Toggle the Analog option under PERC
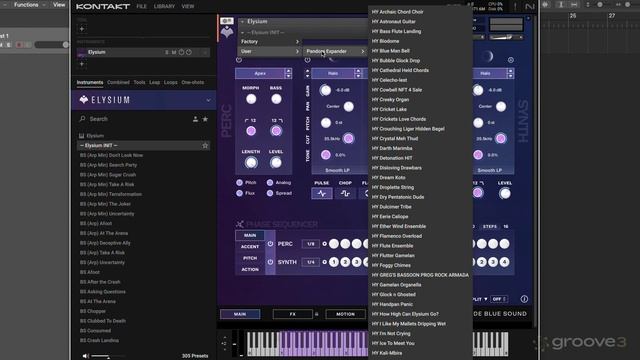640x360 pixels. pyautogui.click(x=270, y=182)
